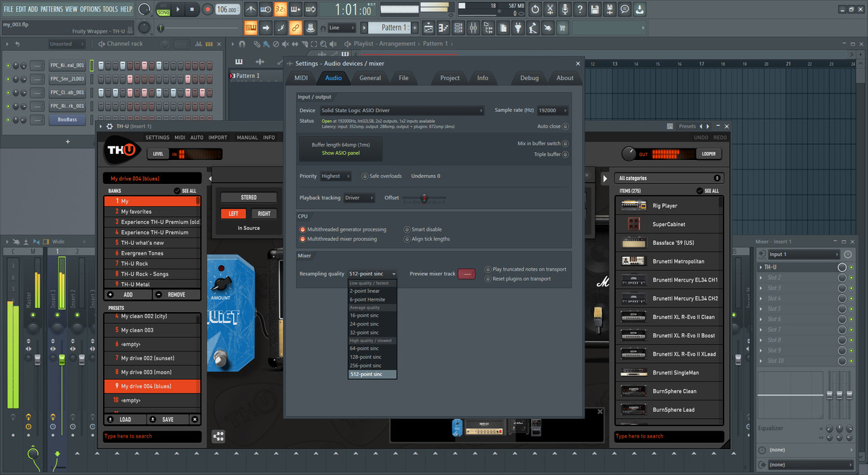Image resolution: width=868 pixels, height=475 pixels.
Task: Open the Sample rate dropdown
Action: click(x=553, y=111)
